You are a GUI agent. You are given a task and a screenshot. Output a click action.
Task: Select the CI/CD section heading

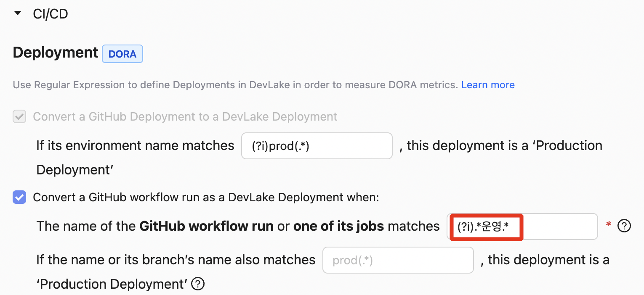point(51,14)
